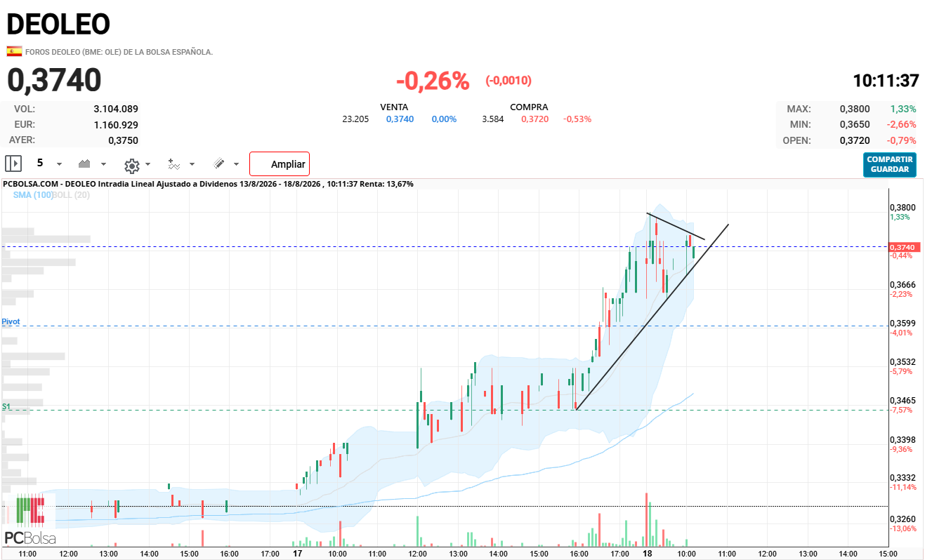Viewport: 925px width, 560px height.
Task: Click the SMA (100) indicator label
Action: 33,195
